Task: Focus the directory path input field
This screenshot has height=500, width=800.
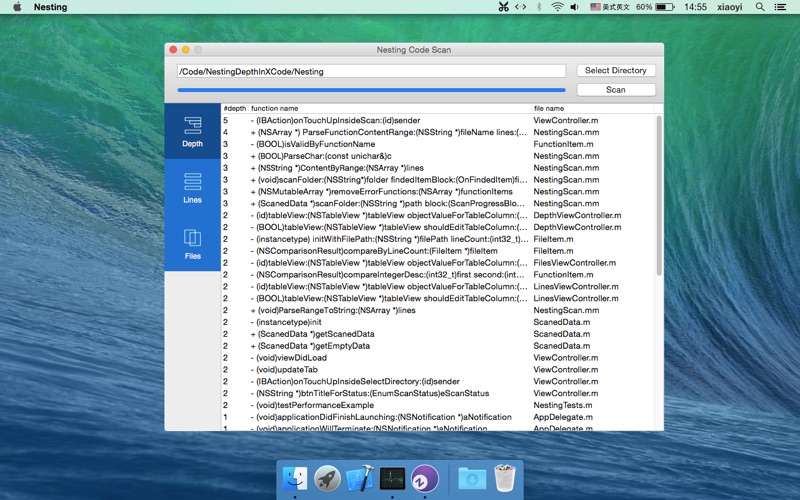Action: coord(371,71)
